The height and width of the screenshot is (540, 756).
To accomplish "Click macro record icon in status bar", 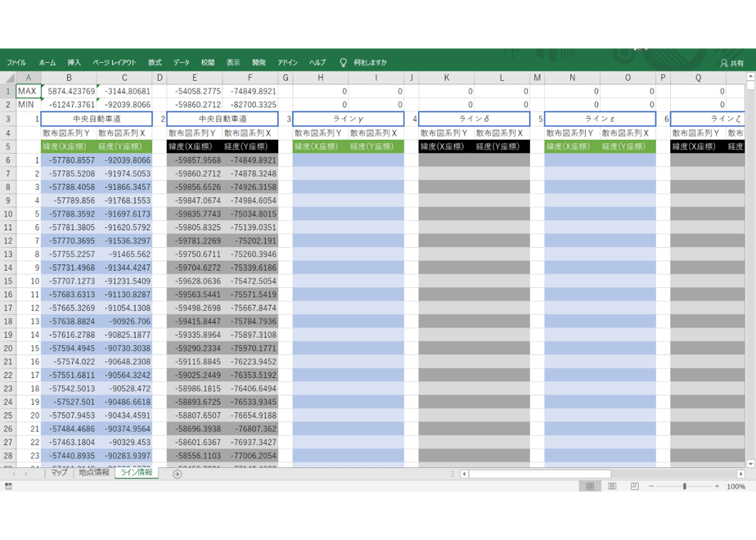I will [x=8, y=487].
